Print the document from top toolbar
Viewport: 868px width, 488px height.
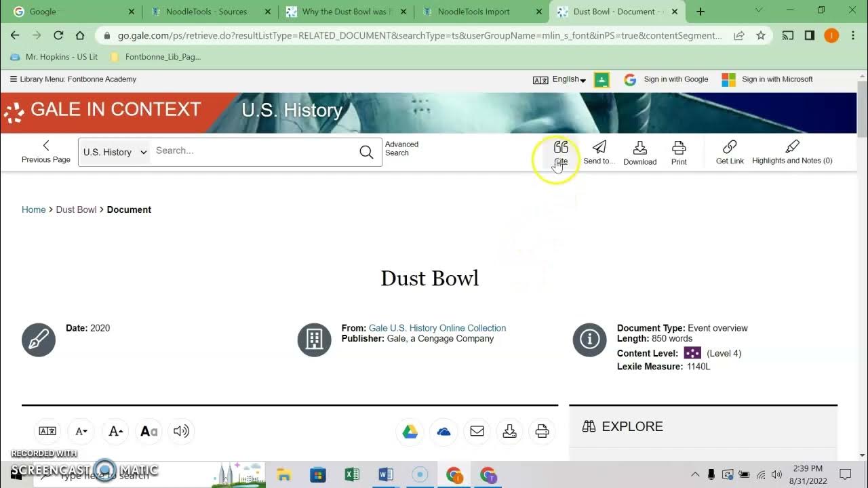click(679, 152)
